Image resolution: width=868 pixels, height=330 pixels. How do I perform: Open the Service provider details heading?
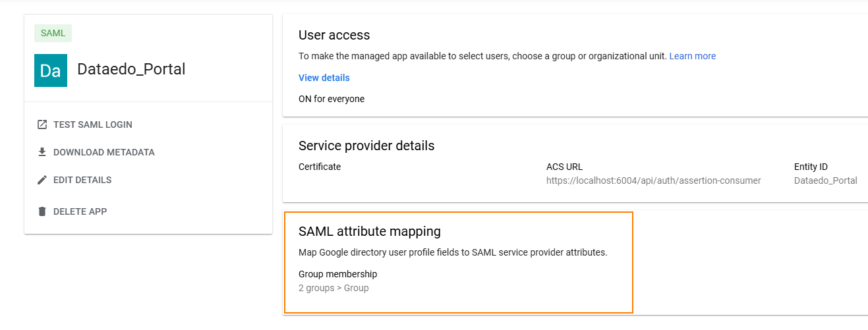click(x=366, y=146)
